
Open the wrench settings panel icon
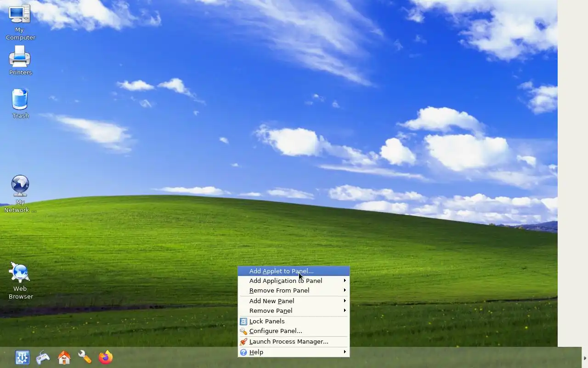point(85,357)
